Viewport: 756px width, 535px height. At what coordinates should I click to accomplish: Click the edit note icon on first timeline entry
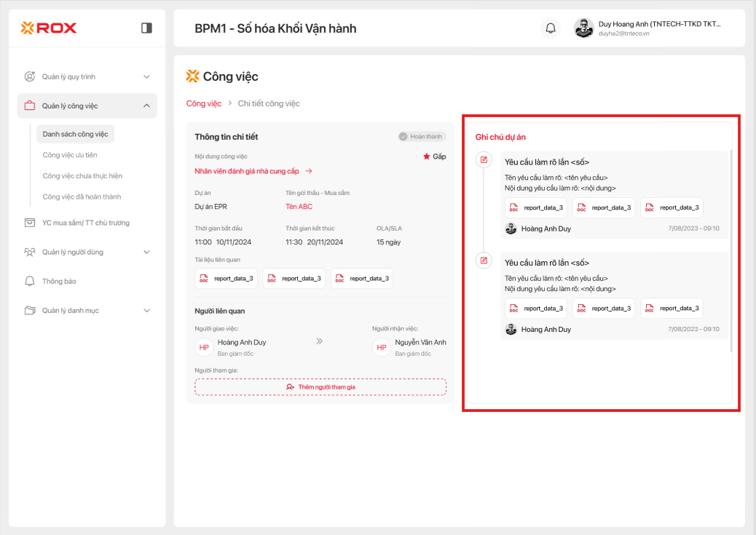point(484,159)
